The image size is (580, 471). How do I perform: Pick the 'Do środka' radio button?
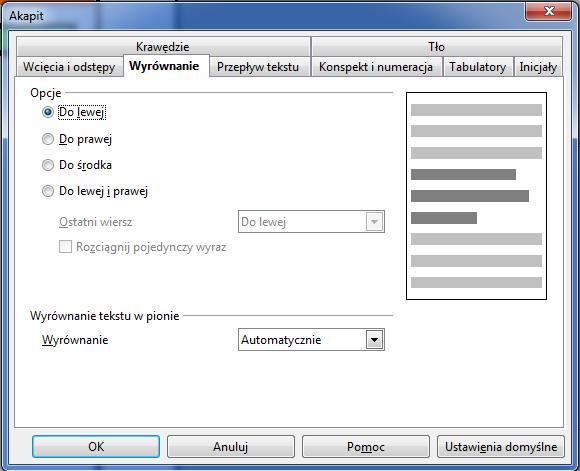(x=48, y=165)
